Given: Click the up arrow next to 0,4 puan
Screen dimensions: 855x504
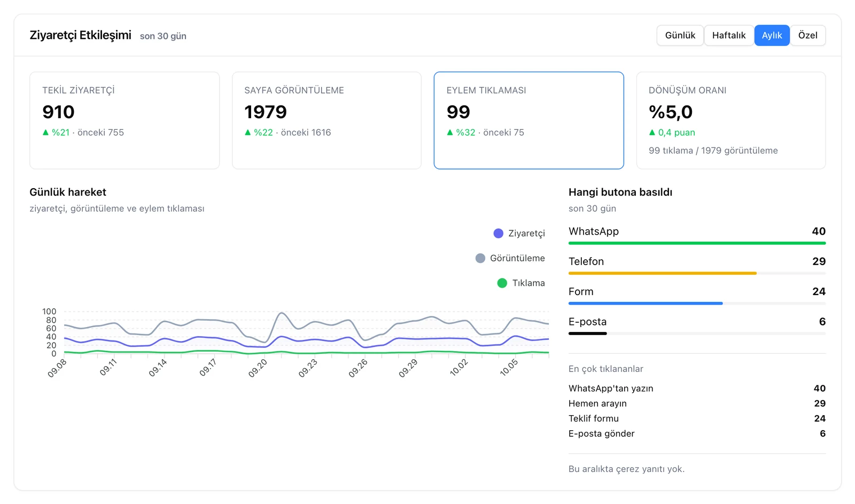Looking at the screenshot, I should tap(652, 133).
